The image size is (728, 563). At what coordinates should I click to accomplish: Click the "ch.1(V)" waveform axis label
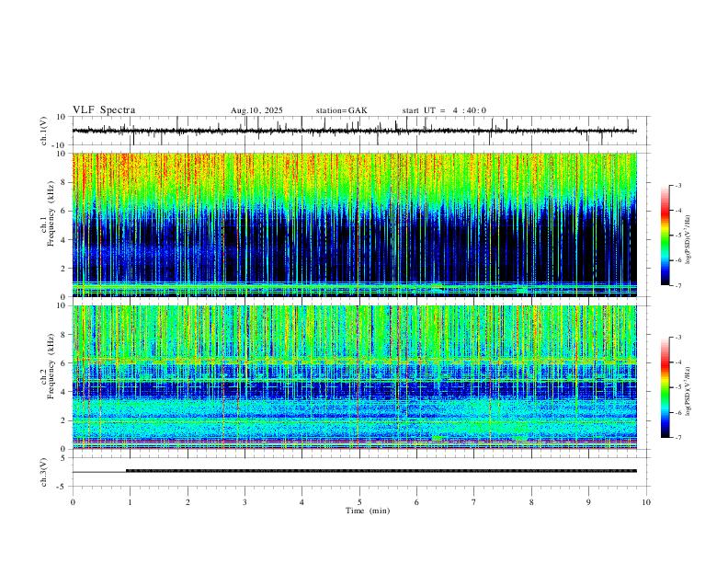44,131
